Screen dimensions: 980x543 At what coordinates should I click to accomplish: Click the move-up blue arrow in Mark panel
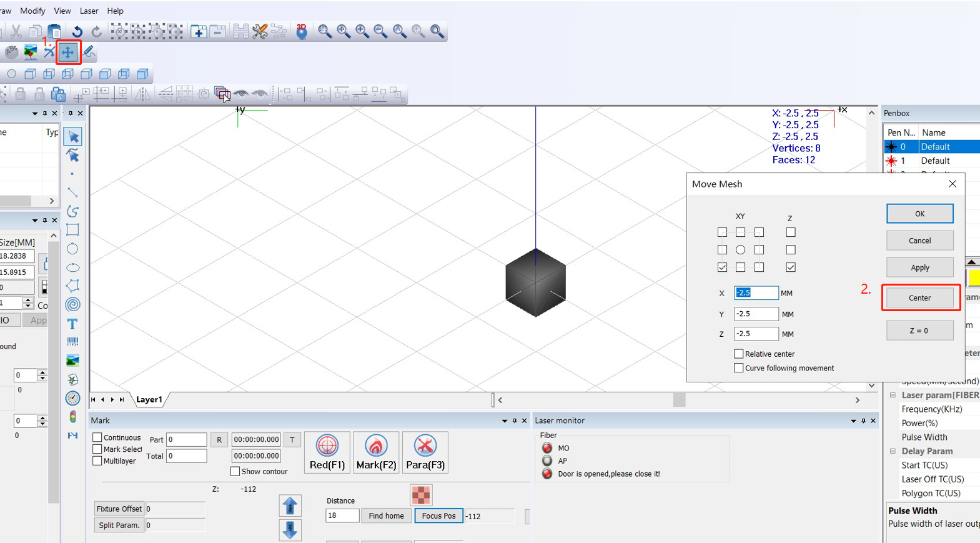pyautogui.click(x=290, y=506)
